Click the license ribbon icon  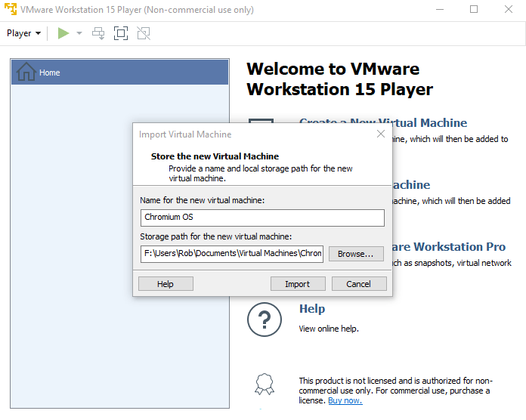click(265, 384)
